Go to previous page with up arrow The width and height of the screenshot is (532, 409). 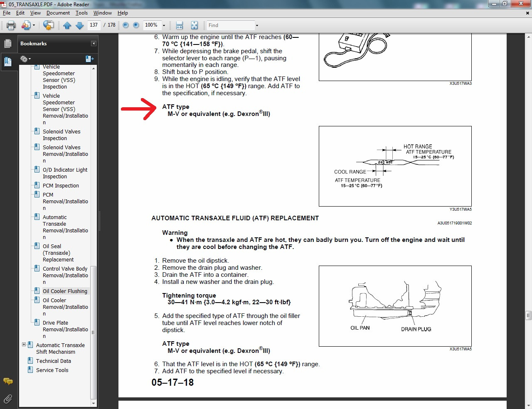(x=67, y=25)
